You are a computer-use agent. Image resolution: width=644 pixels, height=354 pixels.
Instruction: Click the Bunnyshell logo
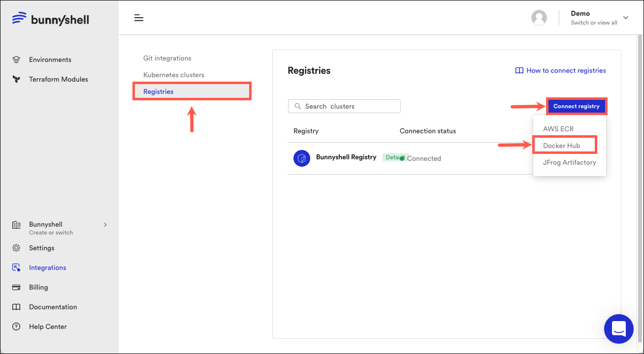click(x=50, y=19)
